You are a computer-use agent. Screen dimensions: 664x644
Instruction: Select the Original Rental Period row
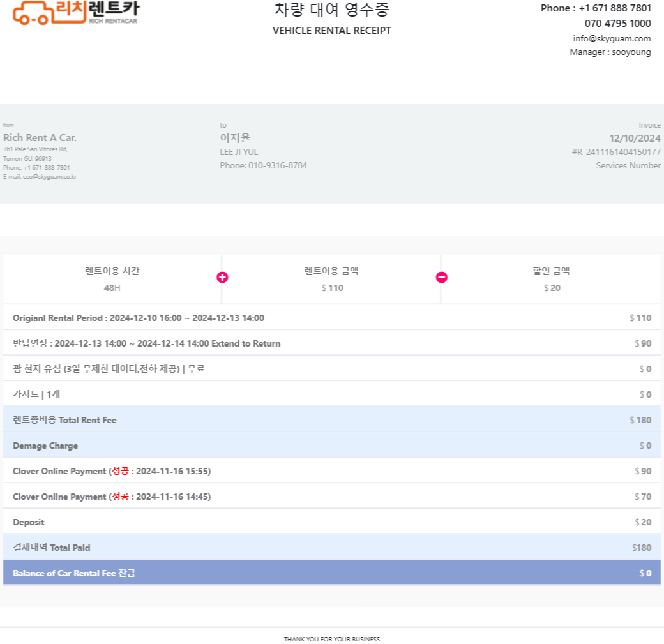point(332,318)
